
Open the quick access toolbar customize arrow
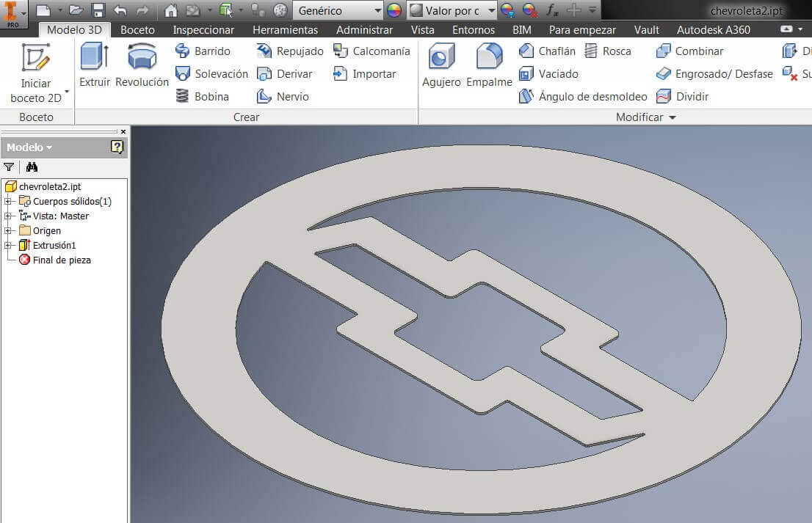coord(592,10)
